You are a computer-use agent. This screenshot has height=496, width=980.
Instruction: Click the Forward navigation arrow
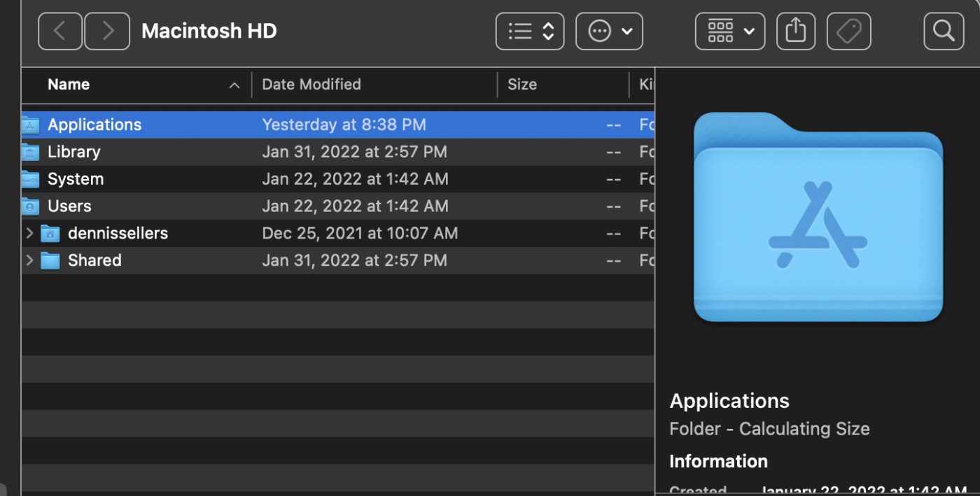coord(107,31)
